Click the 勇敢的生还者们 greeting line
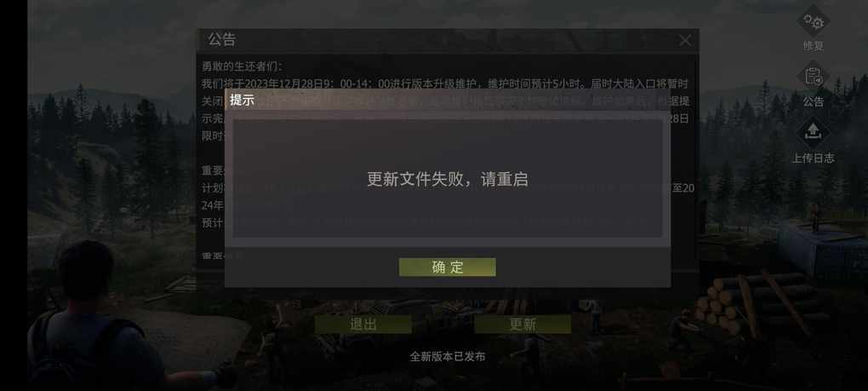Viewport: 868px width, 391px height. (242, 66)
